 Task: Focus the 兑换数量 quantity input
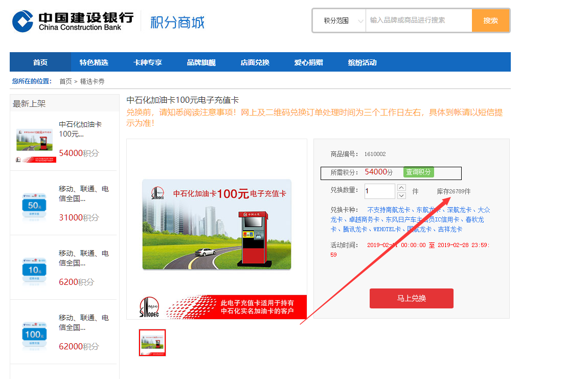[x=380, y=191]
